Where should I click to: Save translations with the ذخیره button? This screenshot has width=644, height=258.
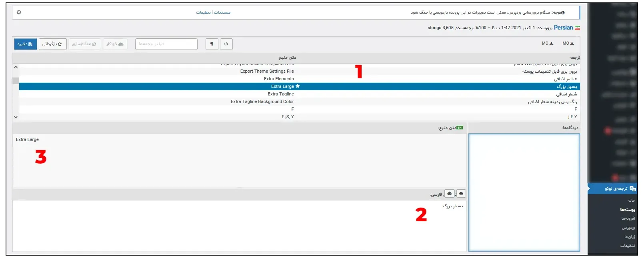[26, 44]
